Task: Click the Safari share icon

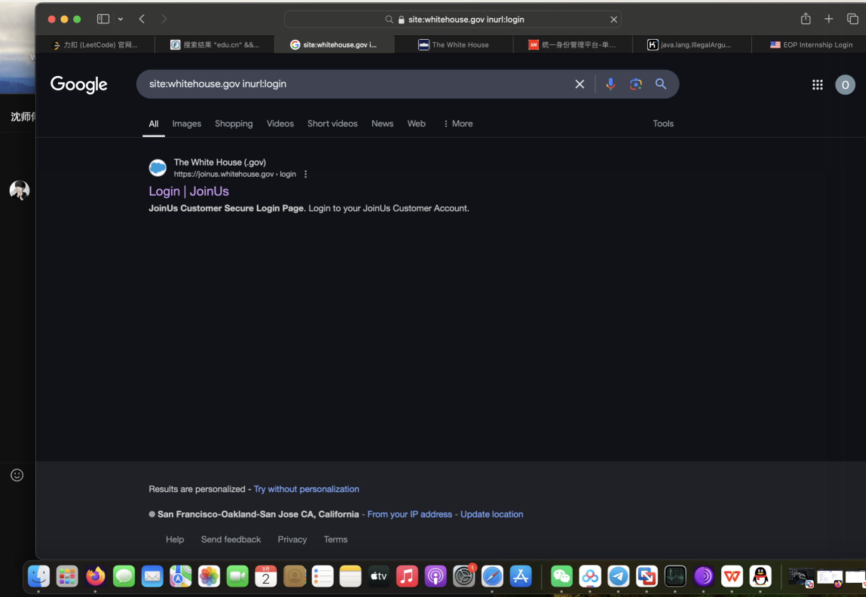Action: click(x=805, y=19)
